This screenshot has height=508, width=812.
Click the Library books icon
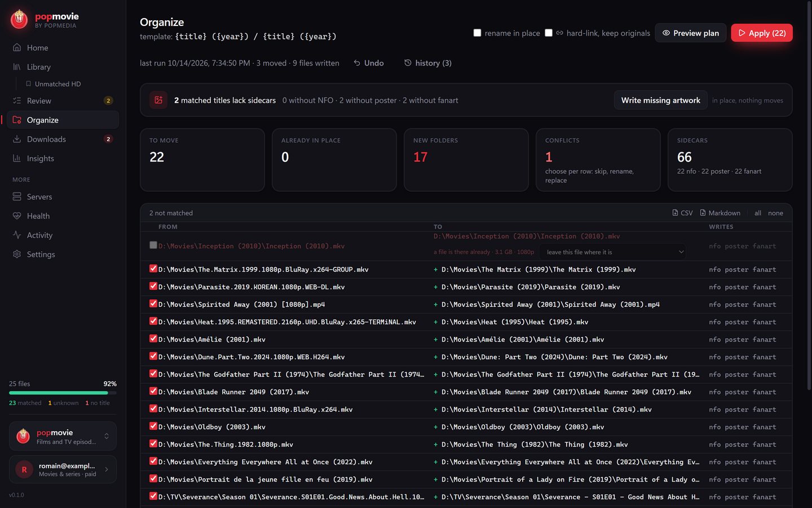17,67
